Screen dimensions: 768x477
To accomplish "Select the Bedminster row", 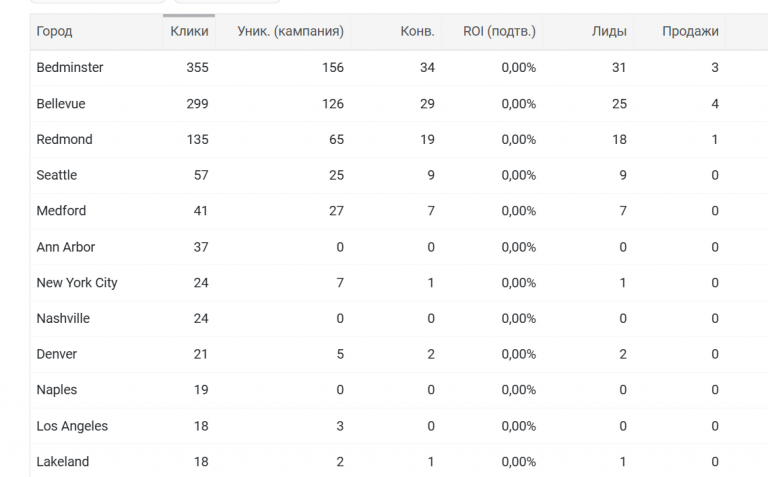I will coord(399,68).
